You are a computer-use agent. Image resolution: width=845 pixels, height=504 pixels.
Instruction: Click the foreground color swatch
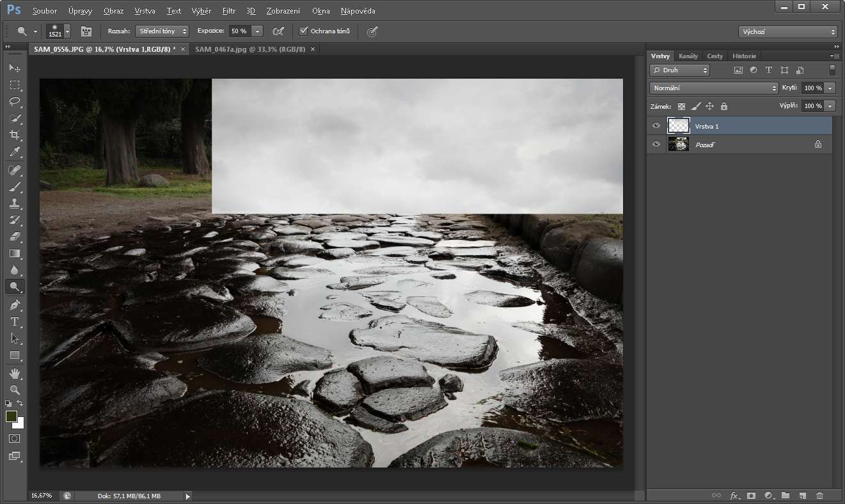point(12,416)
